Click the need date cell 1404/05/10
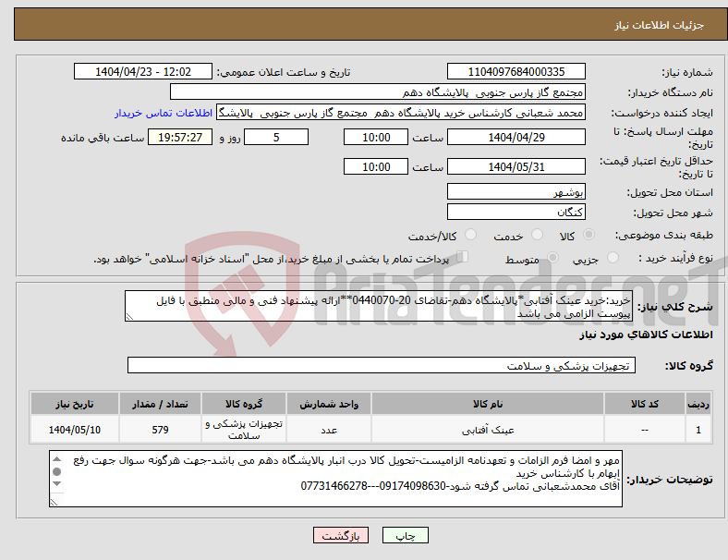Screen dimensions: 728x560 coord(75,430)
